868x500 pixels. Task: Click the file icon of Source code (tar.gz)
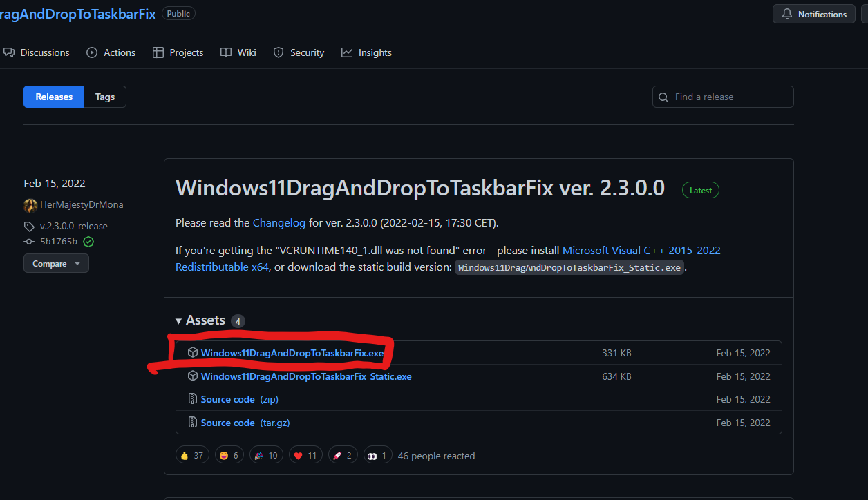pos(193,423)
